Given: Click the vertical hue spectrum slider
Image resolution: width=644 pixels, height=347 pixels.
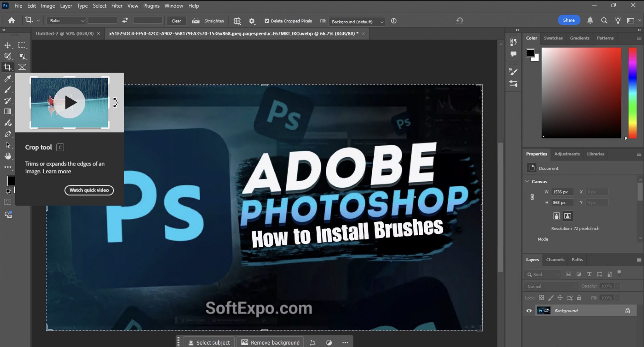Looking at the screenshot, I should (x=632, y=93).
